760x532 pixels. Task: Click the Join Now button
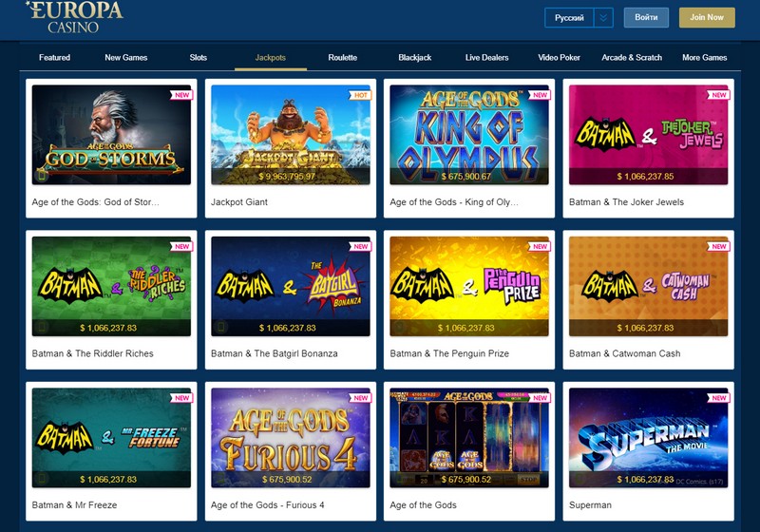pyautogui.click(x=707, y=17)
